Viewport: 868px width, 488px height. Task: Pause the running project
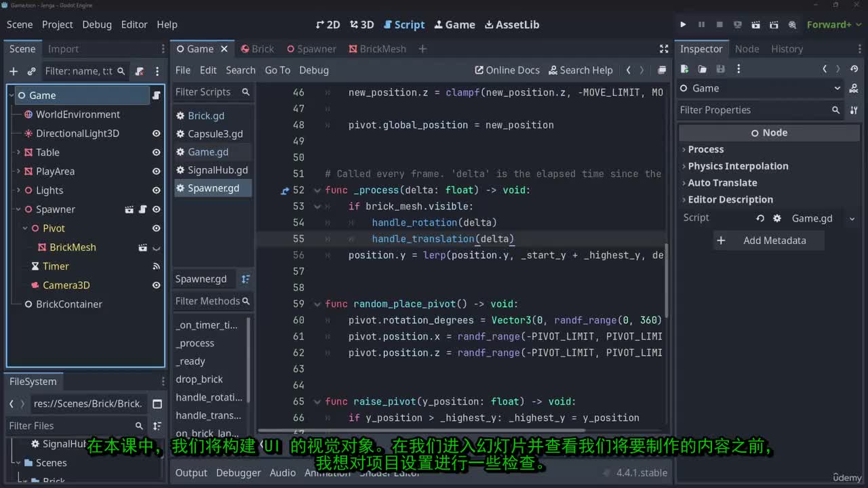[x=701, y=24]
